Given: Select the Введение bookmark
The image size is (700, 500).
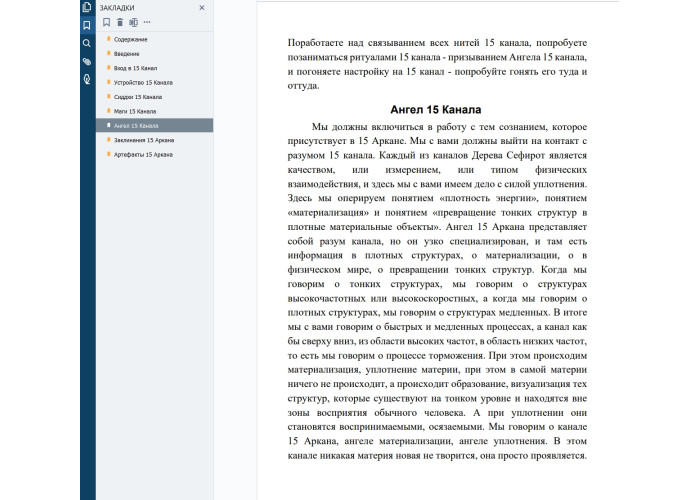Looking at the screenshot, I should [126, 53].
